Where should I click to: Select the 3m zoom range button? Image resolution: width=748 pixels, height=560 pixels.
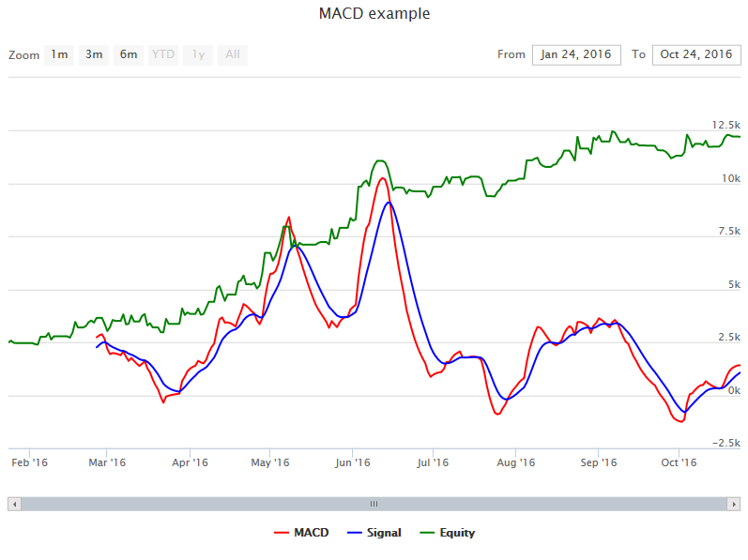(94, 54)
